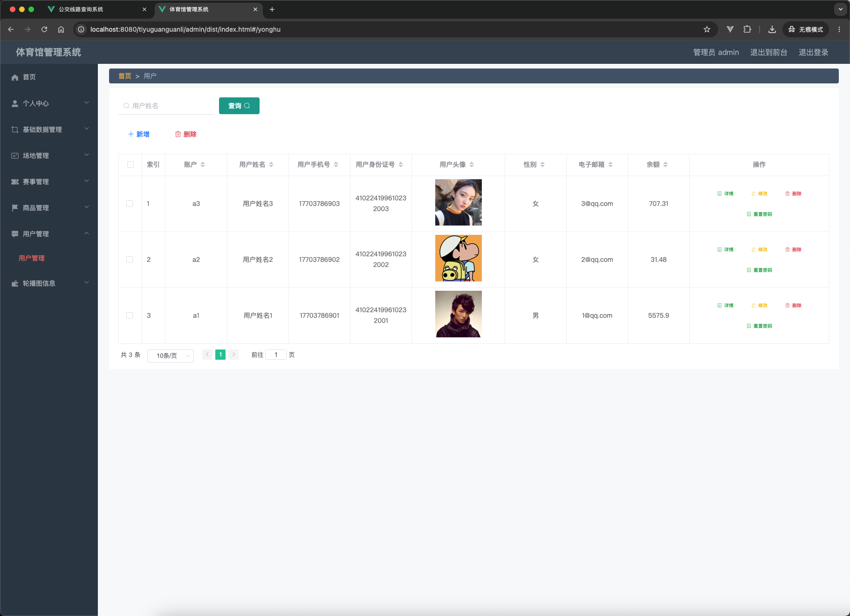Click the avatar thumbnail of 用户姓名2
The width and height of the screenshot is (850, 616).
click(459, 258)
